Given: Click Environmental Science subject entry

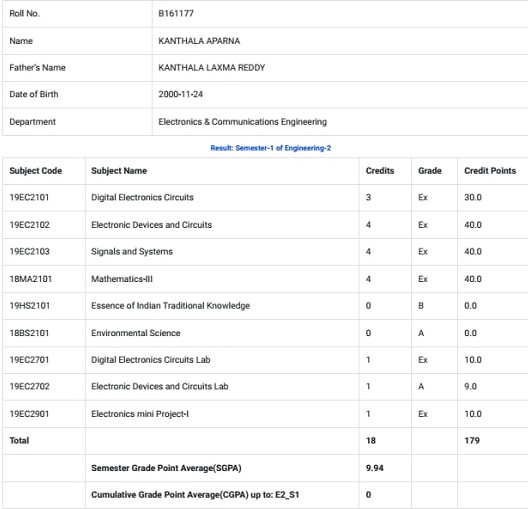Looking at the screenshot, I should 136,333.
